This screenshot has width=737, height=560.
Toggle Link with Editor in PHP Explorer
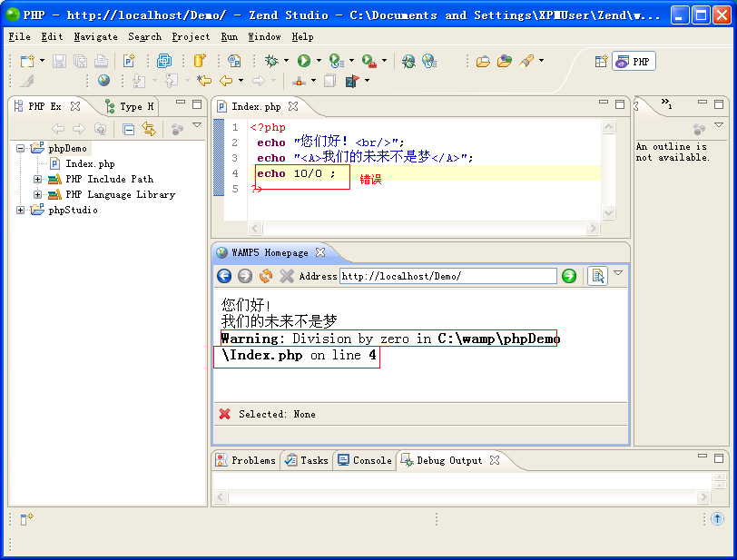click(x=149, y=130)
